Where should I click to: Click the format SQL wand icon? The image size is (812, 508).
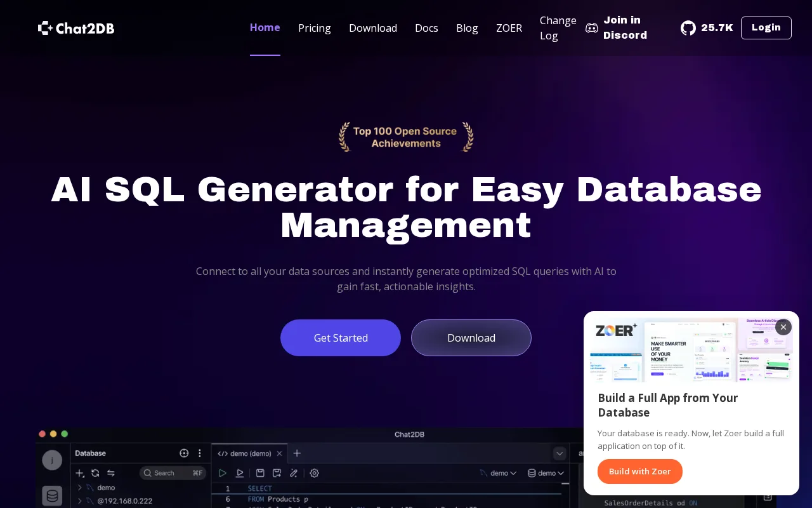[294, 473]
